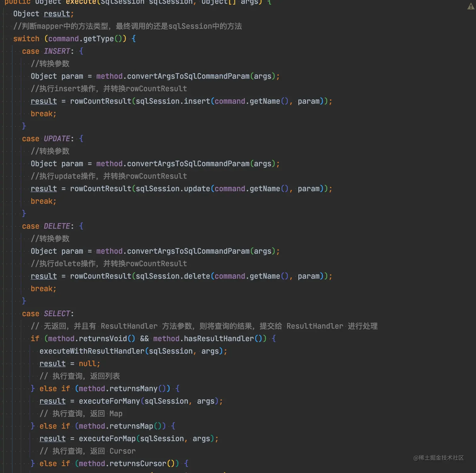Click the 'DELETE' case label
Screen dimensions: 476x473
pyautogui.click(x=57, y=226)
